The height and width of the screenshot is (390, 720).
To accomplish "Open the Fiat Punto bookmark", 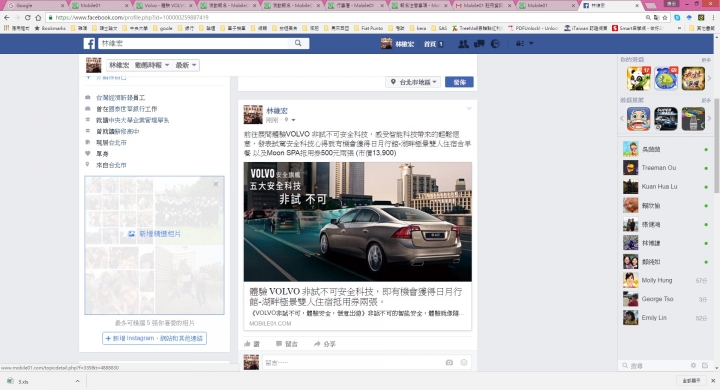I will (x=369, y=28).
